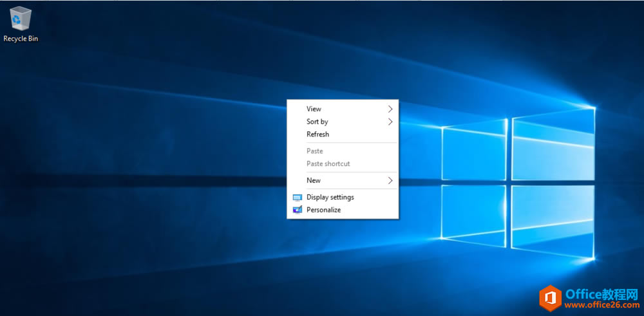Open the Sort by submenu

tap(343, 122)
